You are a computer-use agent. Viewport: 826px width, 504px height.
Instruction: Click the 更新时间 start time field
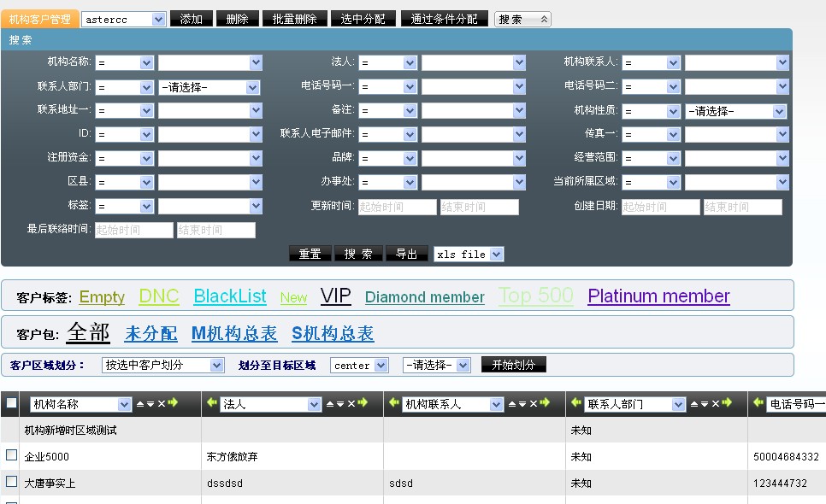[x=397, y=207]
